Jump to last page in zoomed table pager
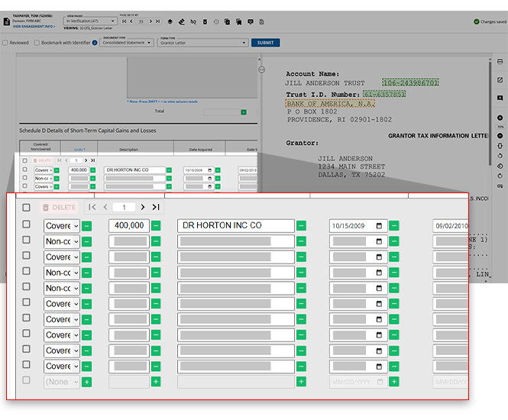This screenshot has width=508, height=420. click(156, 207)
